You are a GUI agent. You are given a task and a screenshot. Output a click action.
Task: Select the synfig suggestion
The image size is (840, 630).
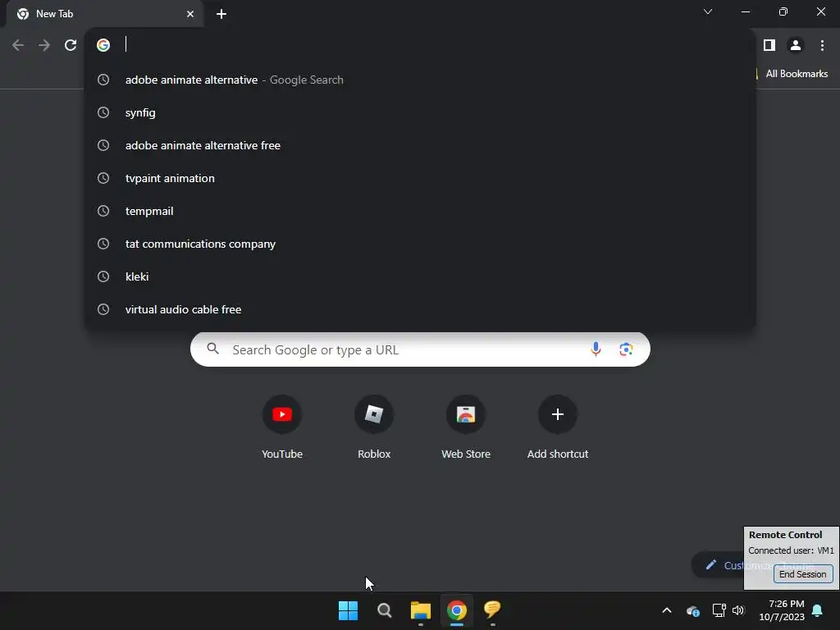click(x=420, y=112)
